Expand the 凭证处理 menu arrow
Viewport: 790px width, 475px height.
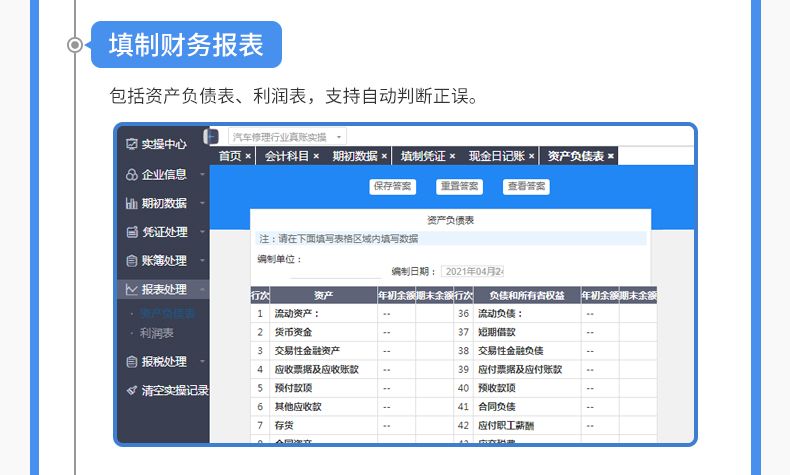coord(202,232)
